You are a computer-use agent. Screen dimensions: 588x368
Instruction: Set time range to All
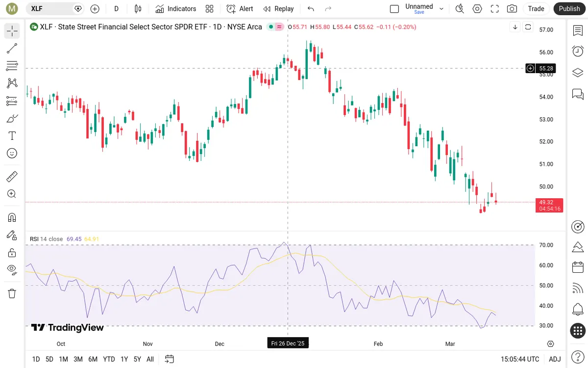(150, 359)
